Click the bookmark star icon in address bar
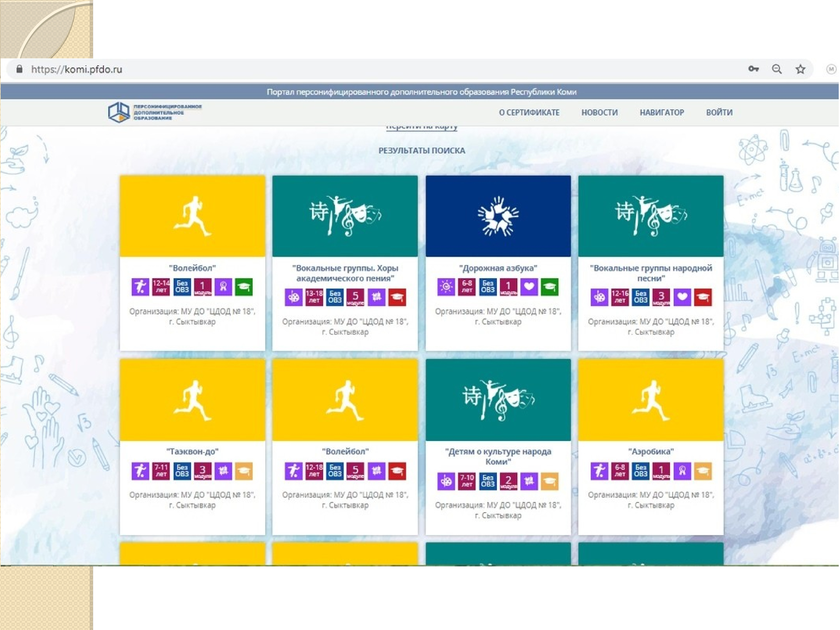The width and height of the screenshot is (840, 630). click(x=800, y=69)
